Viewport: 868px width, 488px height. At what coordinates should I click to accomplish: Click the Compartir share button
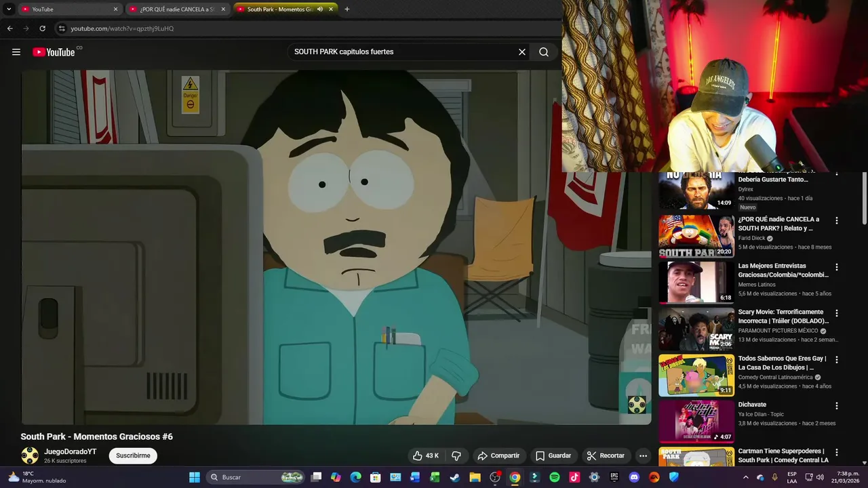pyautogui.click(x=498, y=455)
